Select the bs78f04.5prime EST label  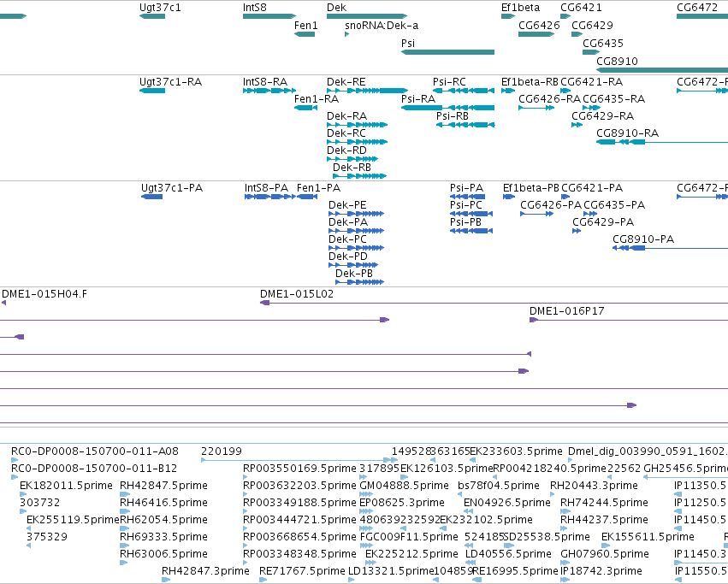click(499, 485)
